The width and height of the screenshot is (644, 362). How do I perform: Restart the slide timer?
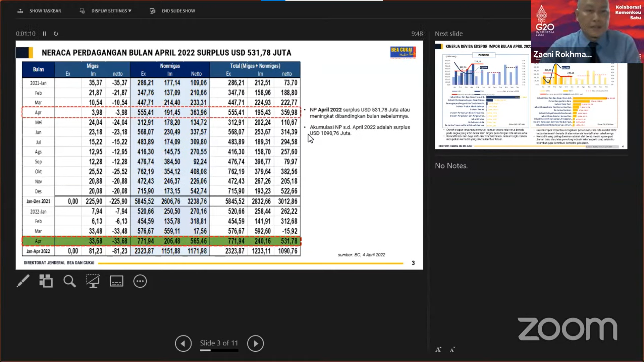coord(56,34)
